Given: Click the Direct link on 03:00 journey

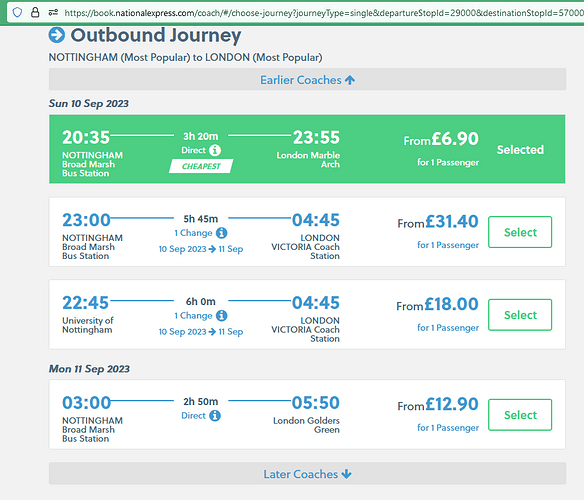Looking at the screenshot, I should click(x=193, y=415).
